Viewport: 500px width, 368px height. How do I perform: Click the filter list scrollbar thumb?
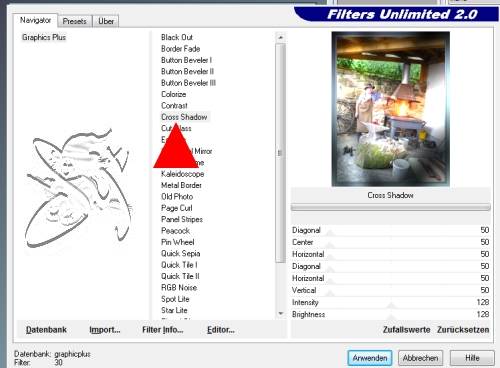pos(280,153)
